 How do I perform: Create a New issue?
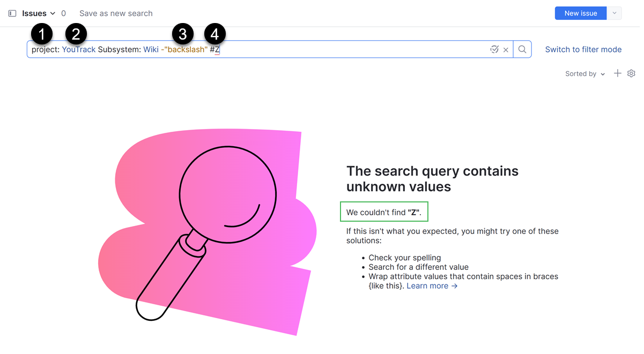(x=580, y=13)
